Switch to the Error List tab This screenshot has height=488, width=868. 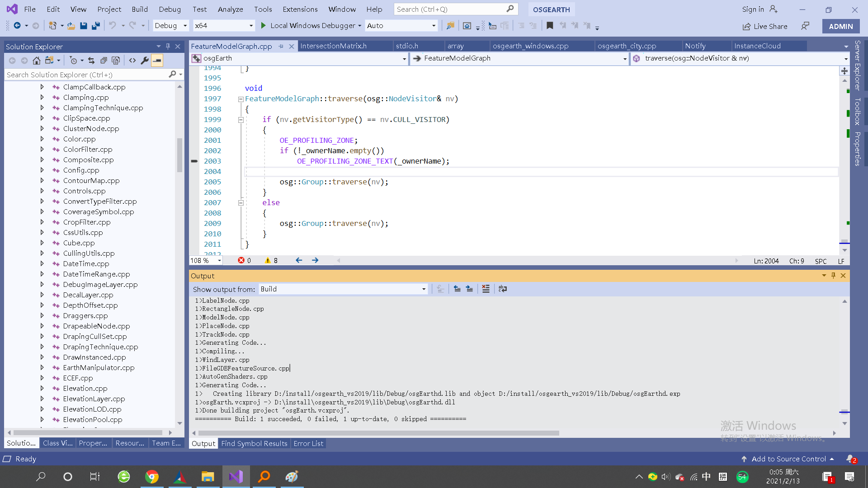click(308, 444)
